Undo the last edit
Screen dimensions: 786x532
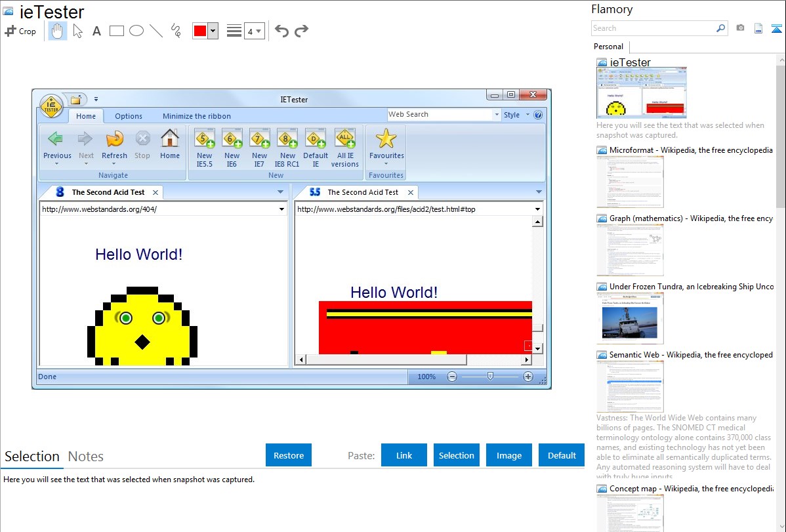coord(281,31)
